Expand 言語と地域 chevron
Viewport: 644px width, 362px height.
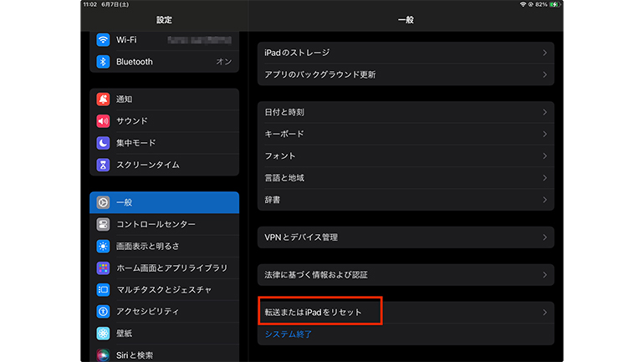pyautogui.click(x=544, y=178)
